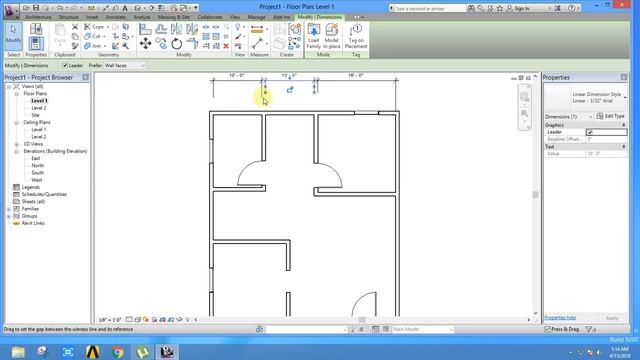
Task: Click the flip witness line control on dimension
Action: click(x=290, y=89)
